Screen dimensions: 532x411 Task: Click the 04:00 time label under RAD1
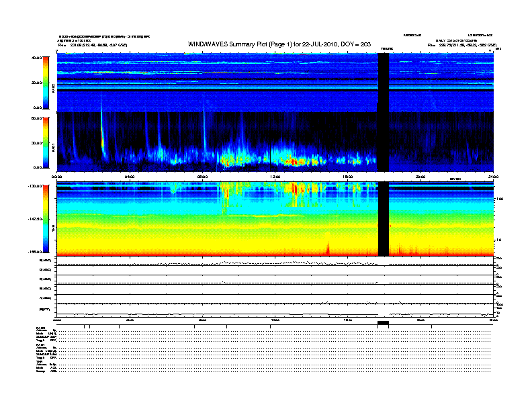(130, 177)
